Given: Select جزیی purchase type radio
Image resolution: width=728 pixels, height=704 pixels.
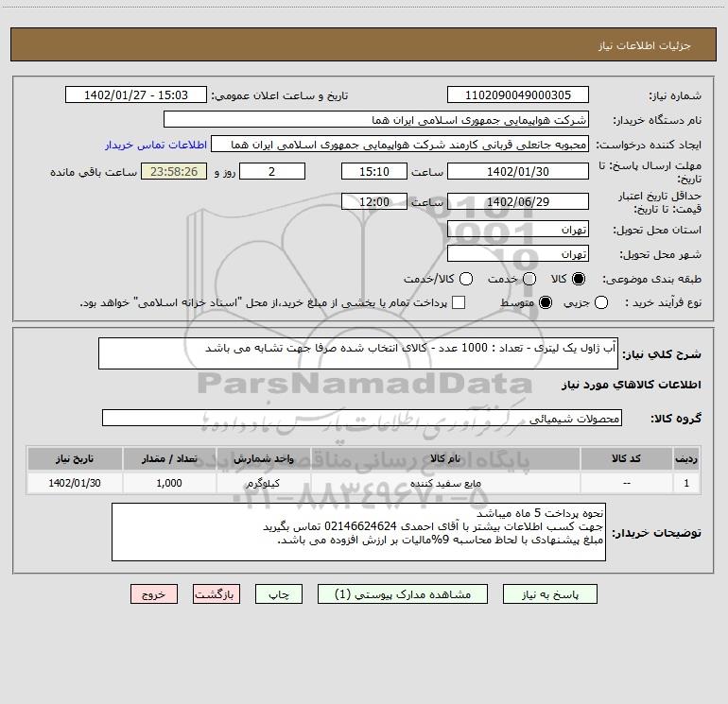Looking at the screenshot, I should [x=600, y=302].
